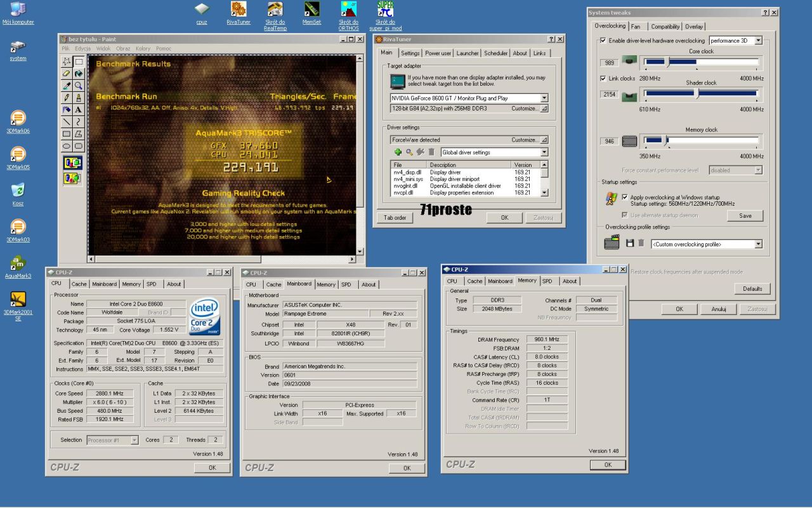
Task: Select the Pencil tool in Paint
Action: click(66, 98)
